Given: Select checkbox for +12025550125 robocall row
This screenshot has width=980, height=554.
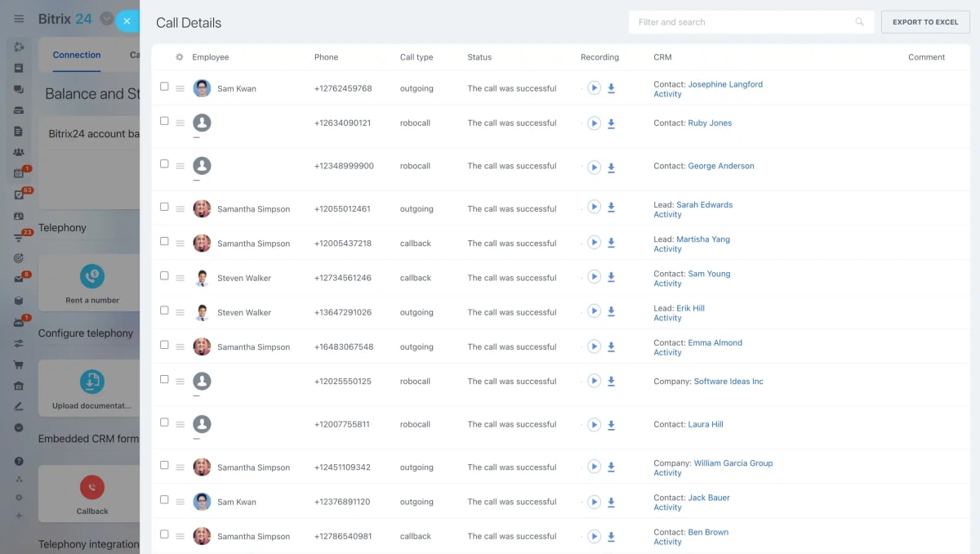Looking at the screenshot, I should [x=164, y=379].
